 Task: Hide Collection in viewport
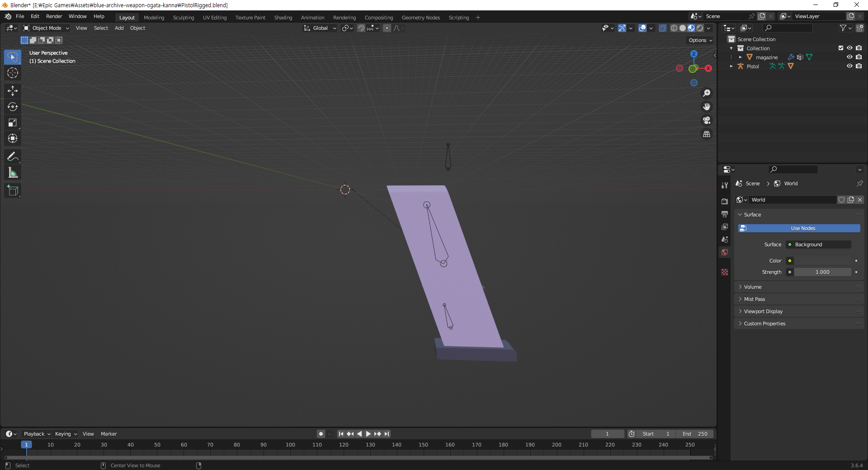[x=849, y=48]
